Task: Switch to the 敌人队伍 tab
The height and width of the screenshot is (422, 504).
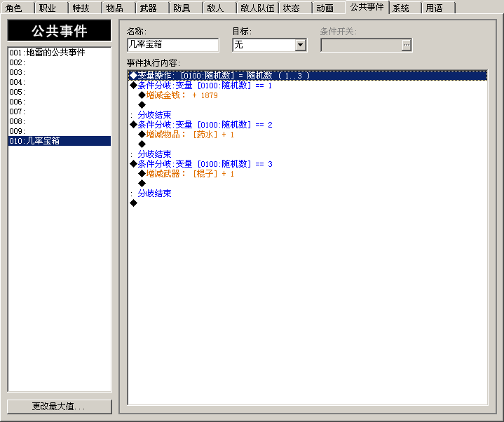Action: point(257,8)
